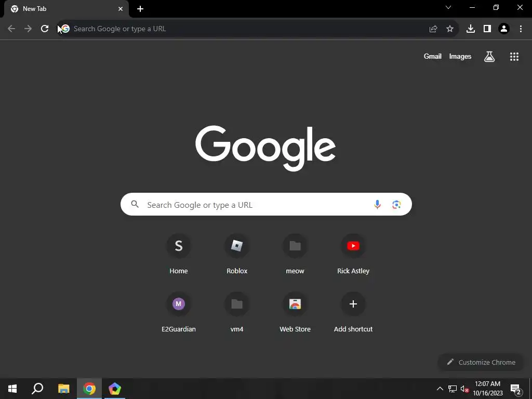The width and height of the screenshot is (532, 399).
Task: Go forward using the forward arrow
Action: point(28,29)
